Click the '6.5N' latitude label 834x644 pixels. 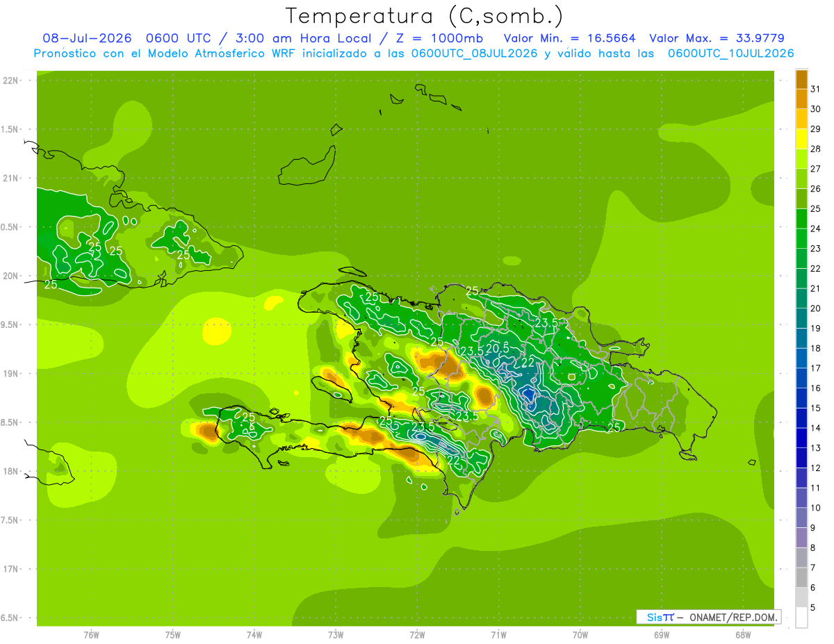(x=10, y=618)
